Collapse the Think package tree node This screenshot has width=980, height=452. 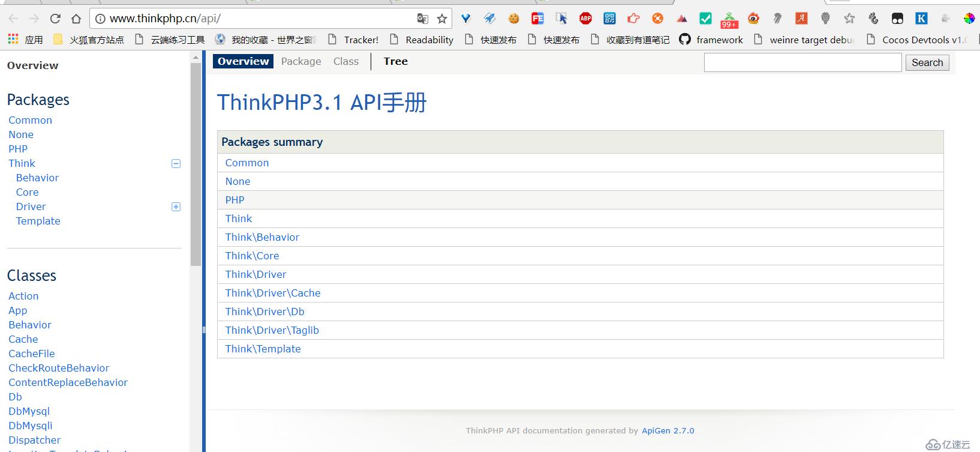[x=176, y=163]
